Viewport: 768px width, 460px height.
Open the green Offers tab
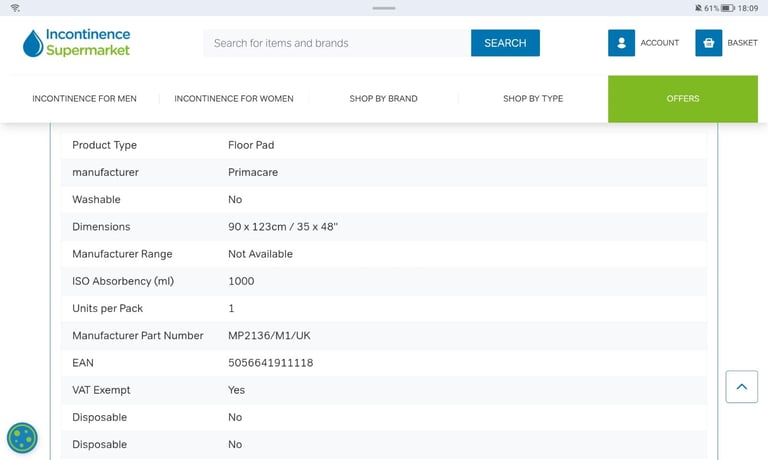pyautogui.click(x=682, y=98)
